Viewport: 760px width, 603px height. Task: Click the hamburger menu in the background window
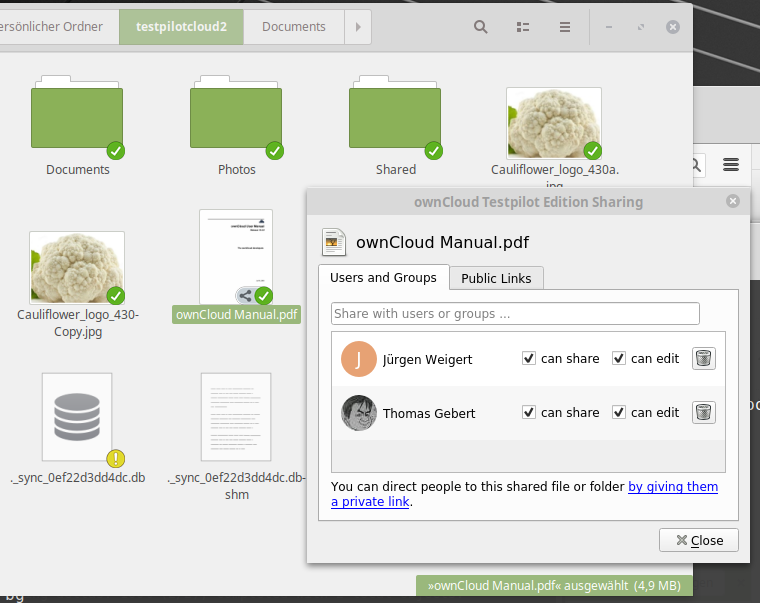pos(731,165)
